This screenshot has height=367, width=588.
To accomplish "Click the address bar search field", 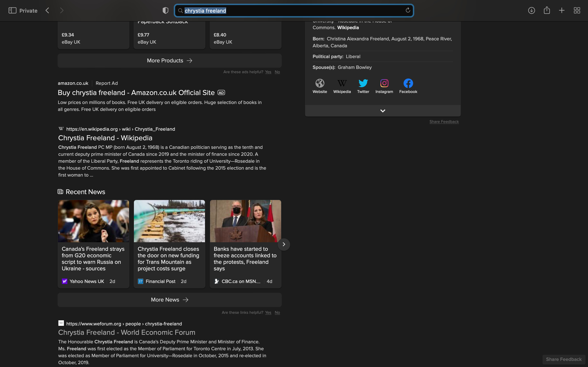I will coord(292,11).
